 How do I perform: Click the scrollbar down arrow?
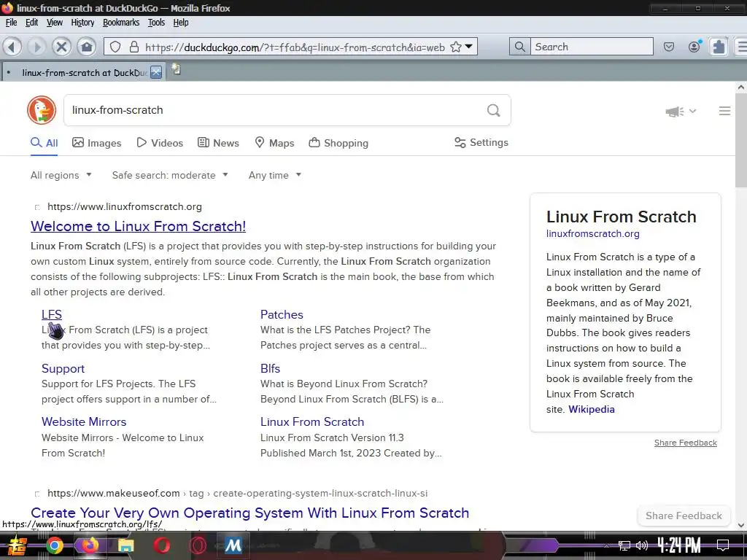tap(741, 525)
